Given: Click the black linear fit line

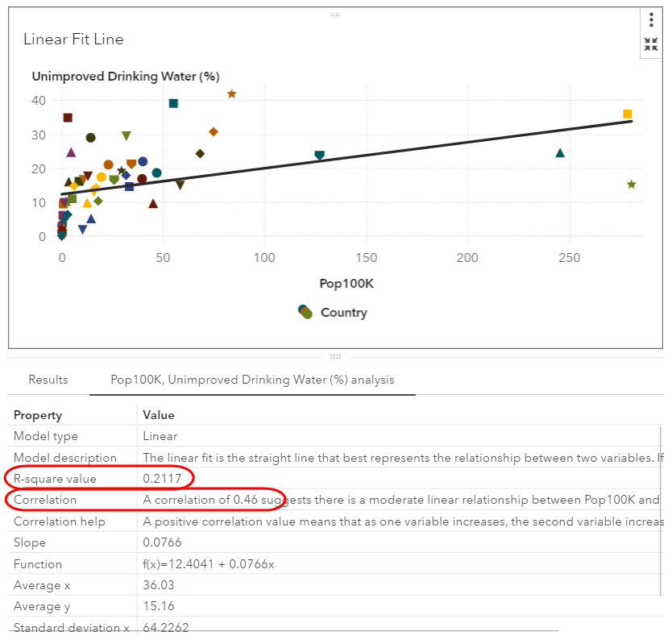Looking at the screenshot, I should [x=403, y=157].
